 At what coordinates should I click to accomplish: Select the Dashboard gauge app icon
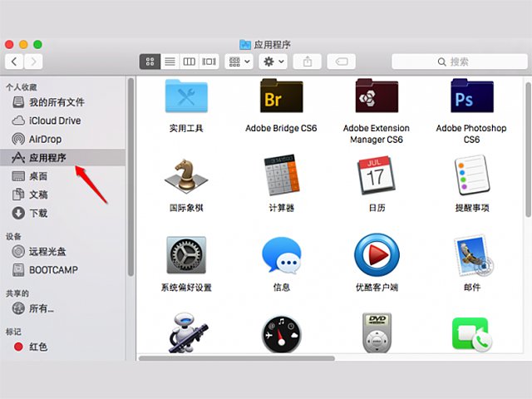pos(281,334)
